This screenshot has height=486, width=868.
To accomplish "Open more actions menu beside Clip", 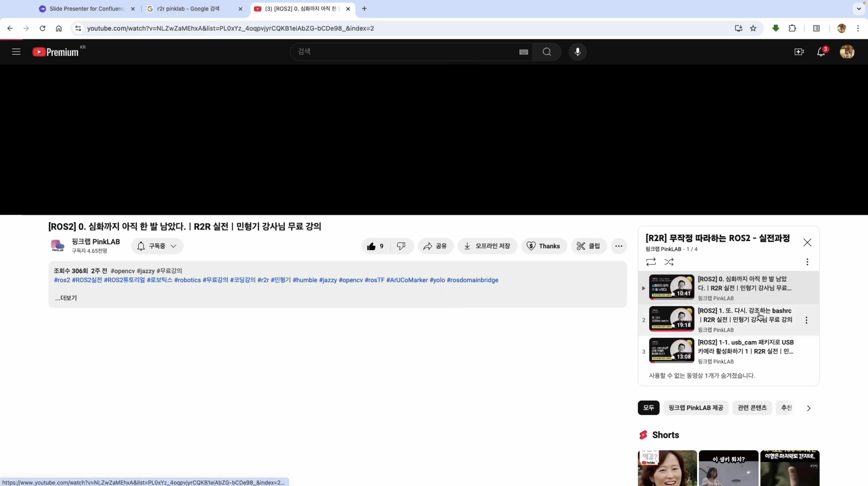I will click(619, 246).
